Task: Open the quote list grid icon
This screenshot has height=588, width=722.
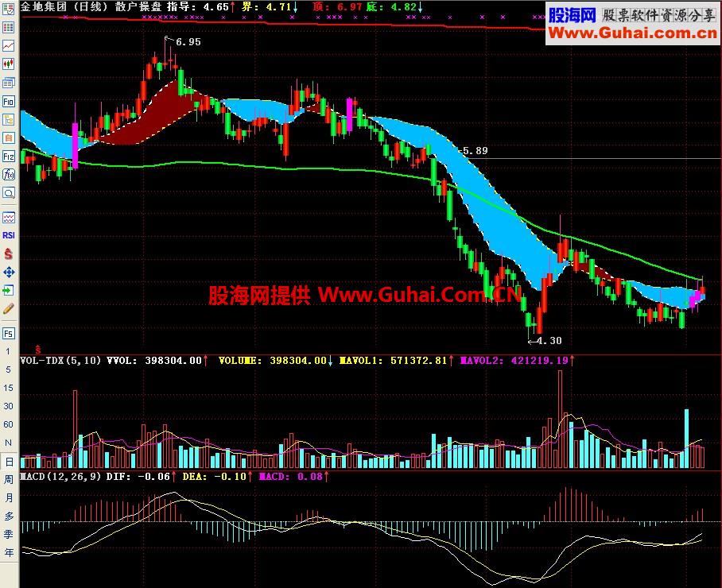Action: (8, 27)
